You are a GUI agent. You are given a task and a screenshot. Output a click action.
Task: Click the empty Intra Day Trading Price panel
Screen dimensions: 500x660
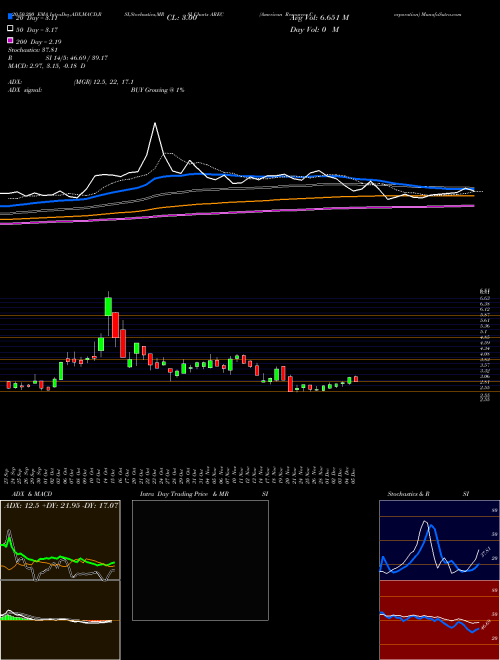200,560
